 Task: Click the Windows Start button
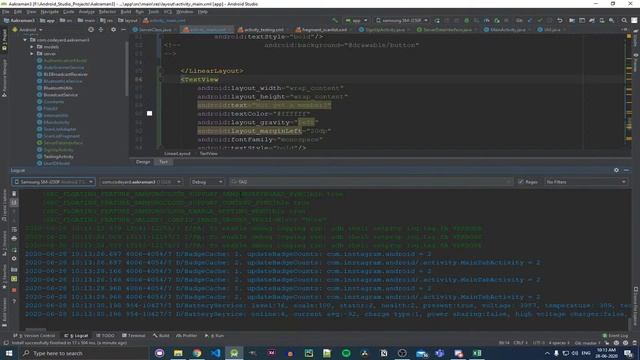pos(9,353)
